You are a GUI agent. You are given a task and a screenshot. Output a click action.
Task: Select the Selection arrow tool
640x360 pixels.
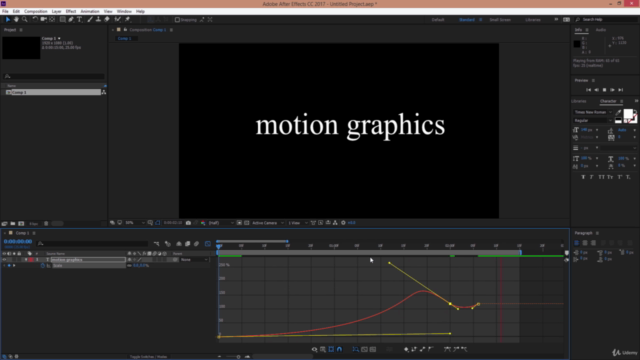pyautogui.click(x=7, y=20)
